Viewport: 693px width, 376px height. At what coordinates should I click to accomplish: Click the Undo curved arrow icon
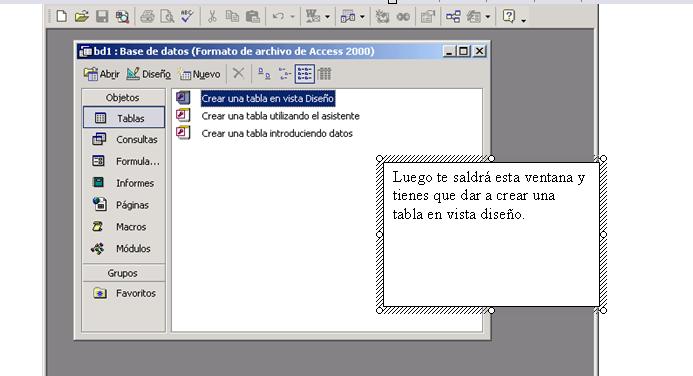click(278, 17)
